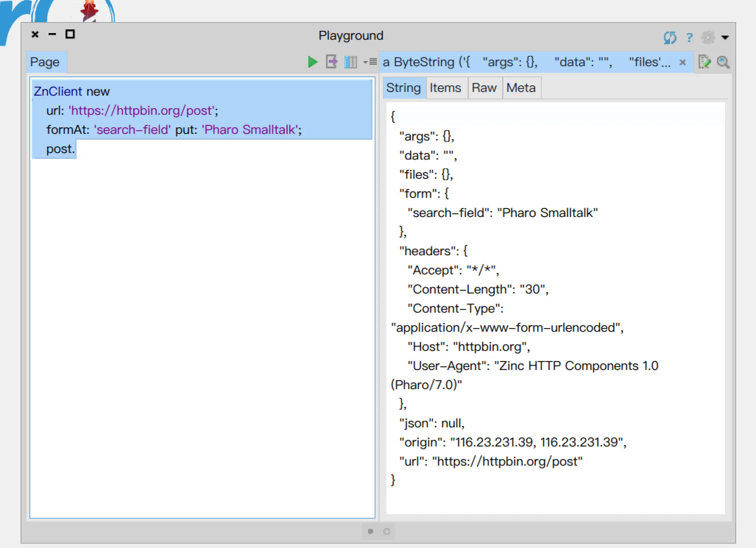Click the remote publish page icon

click(332, 62)
